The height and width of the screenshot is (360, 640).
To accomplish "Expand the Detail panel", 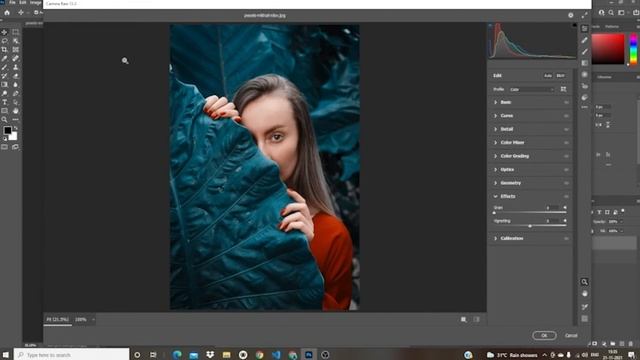I will click(496, 129).
